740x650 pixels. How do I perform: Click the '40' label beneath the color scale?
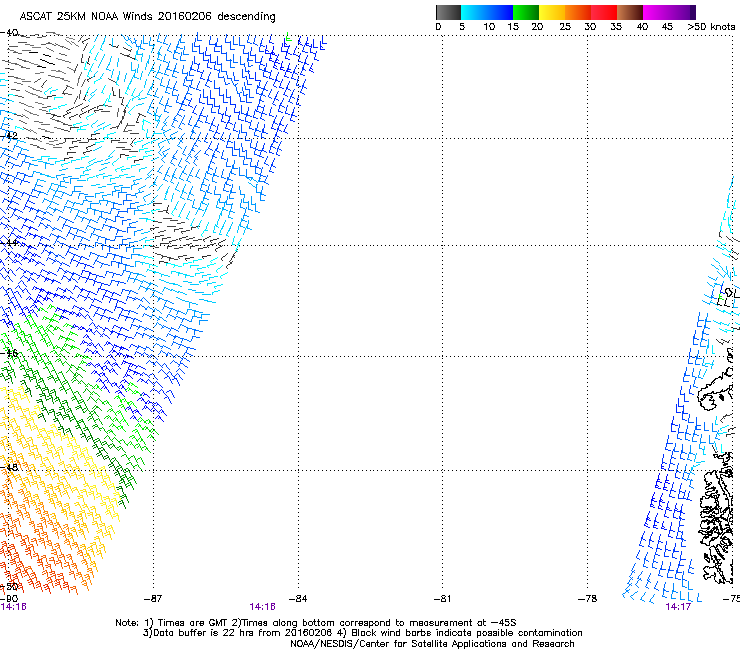[642, 27]
